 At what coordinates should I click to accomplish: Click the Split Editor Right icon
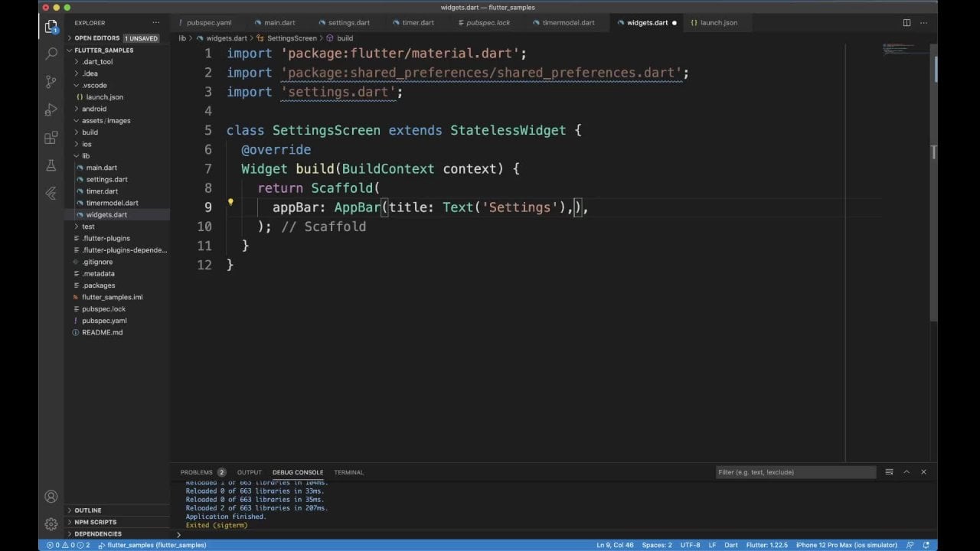(906, 23)
